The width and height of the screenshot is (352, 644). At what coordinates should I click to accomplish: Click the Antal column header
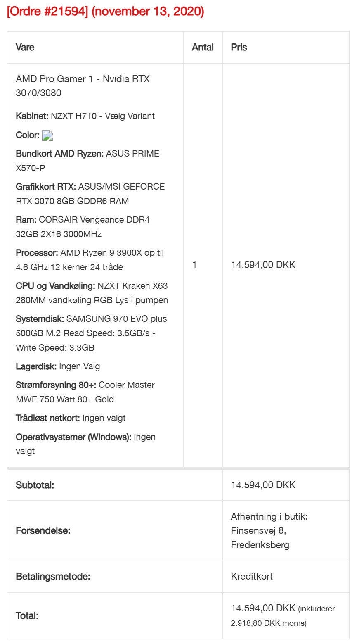(202, 47)
